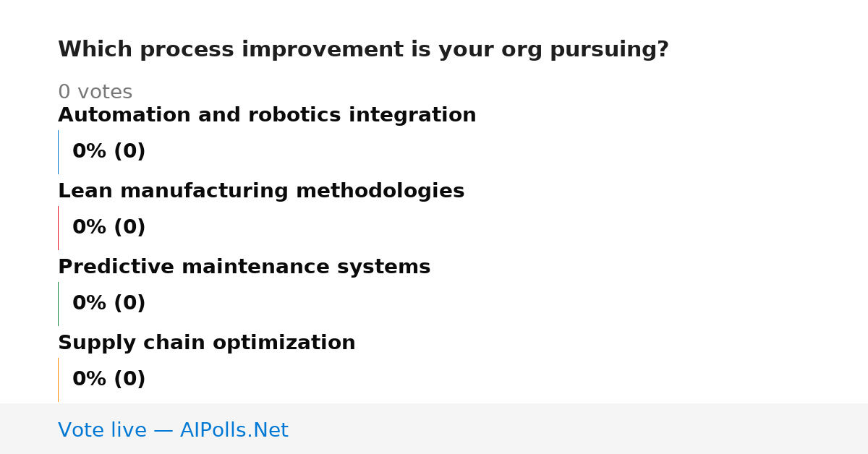
Task: Select the Automation and robotics integration option
Action: click(x=267, y=116)
